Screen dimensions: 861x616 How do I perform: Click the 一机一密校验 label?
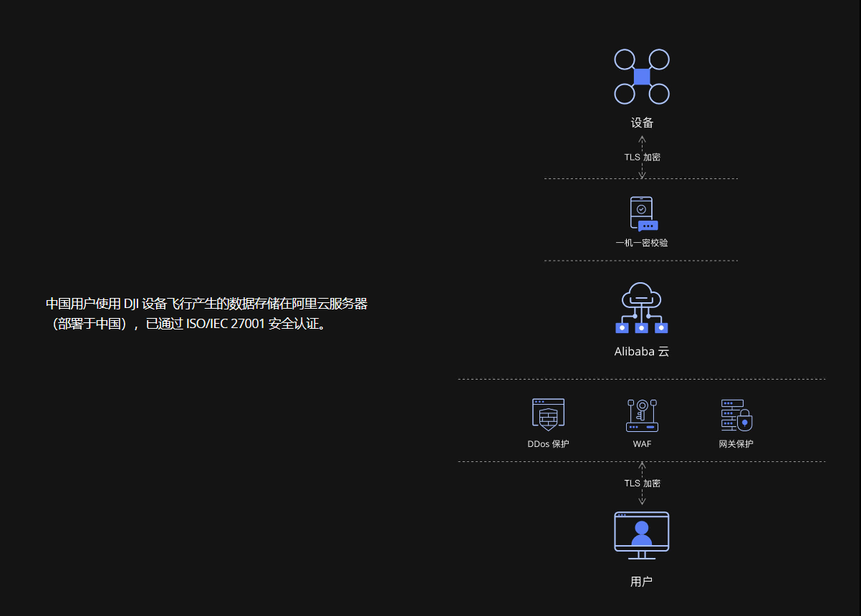pyautogui.click(x=642, y=243)
